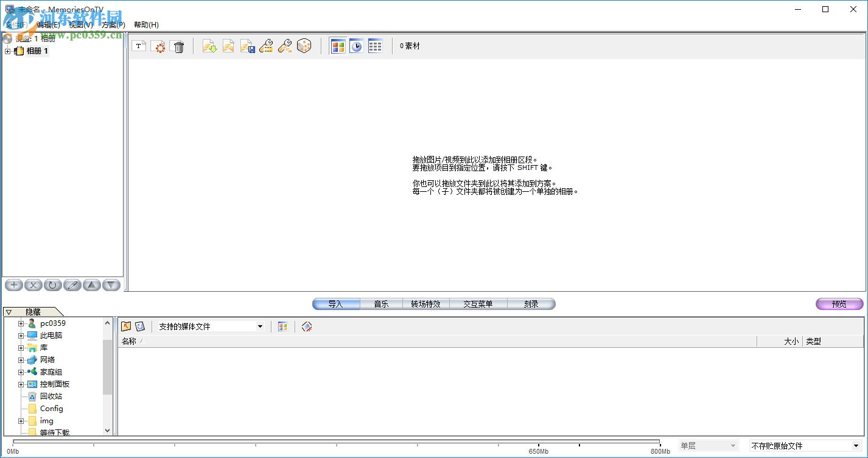Click the 网络 network icon
The image size is (868, 458).
click(x=32, y=360)
